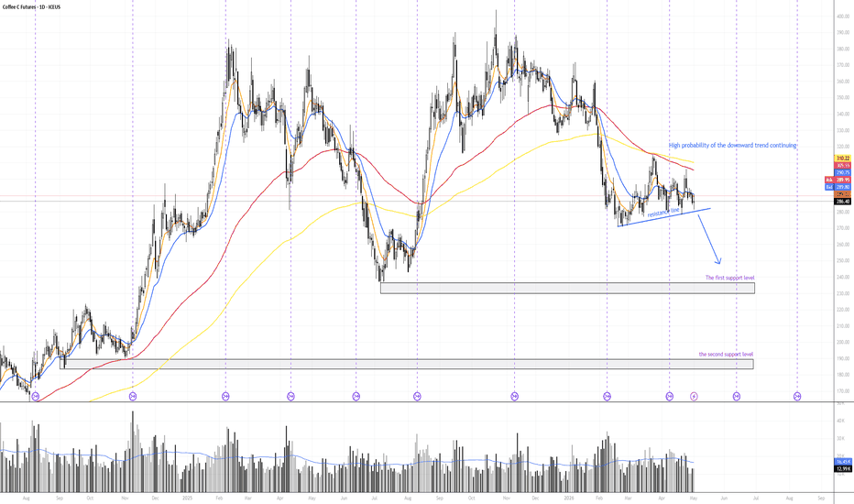The width and height of the screenshot is (854, 504).
Task: Select the marker icon near Nov 2024
Action: coord(132,396)
